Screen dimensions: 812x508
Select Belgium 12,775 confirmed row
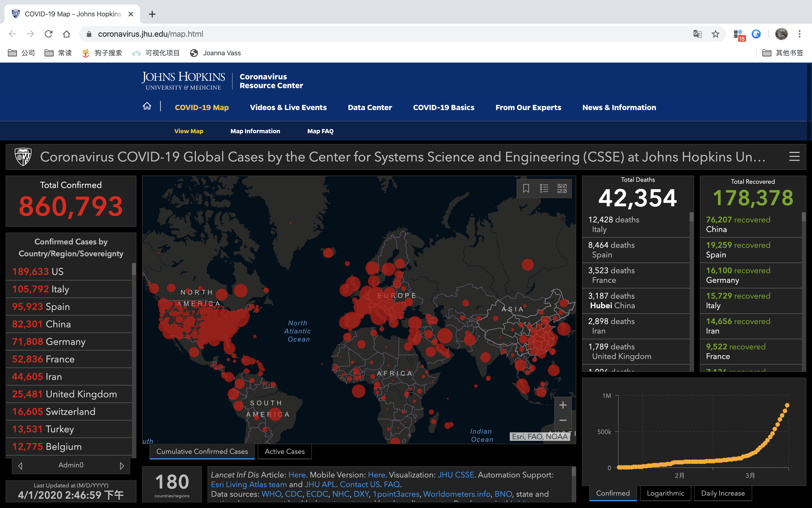[x=69, y=446]
